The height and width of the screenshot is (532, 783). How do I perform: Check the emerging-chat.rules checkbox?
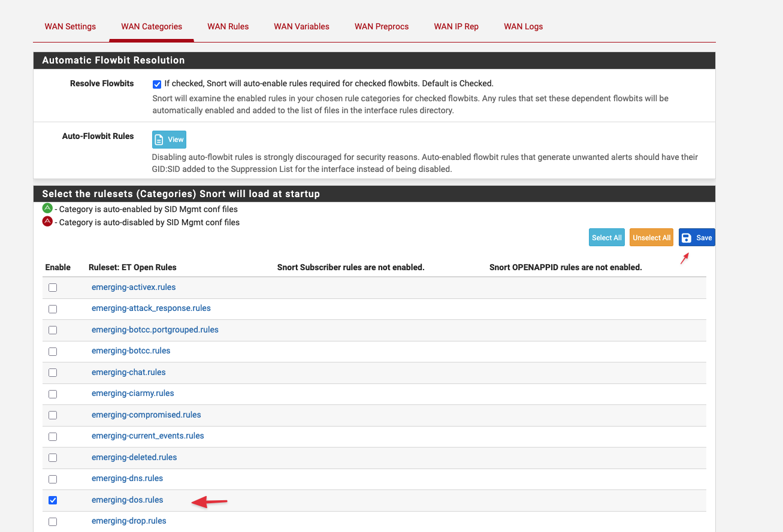pos(53,372)
